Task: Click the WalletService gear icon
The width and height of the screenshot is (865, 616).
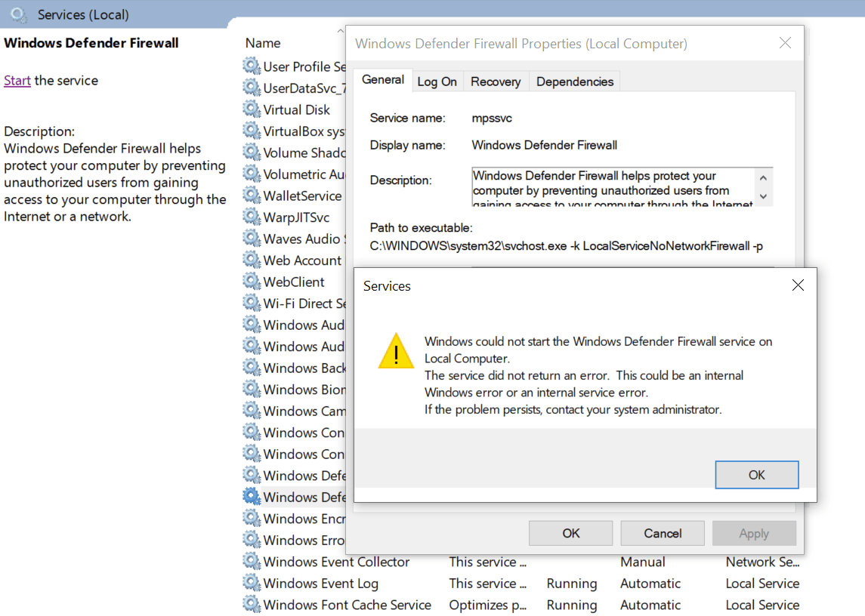Action: point(252,196)
